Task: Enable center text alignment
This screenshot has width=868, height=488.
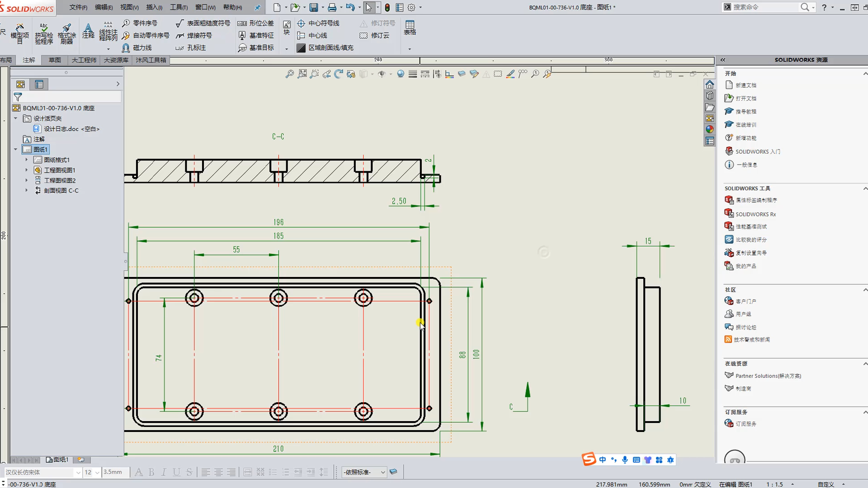Action: [218, 472]
